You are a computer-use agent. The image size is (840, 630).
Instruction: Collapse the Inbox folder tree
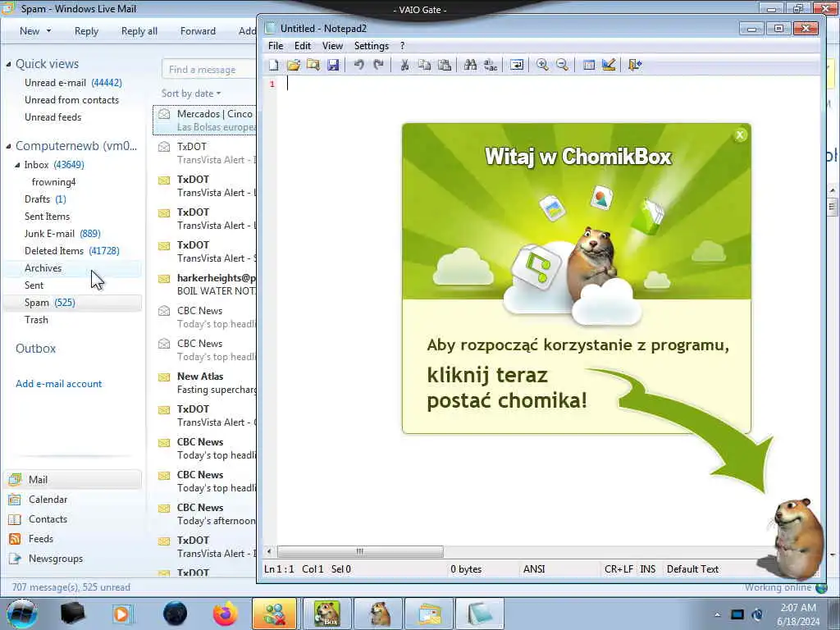(x=18, y=165)
